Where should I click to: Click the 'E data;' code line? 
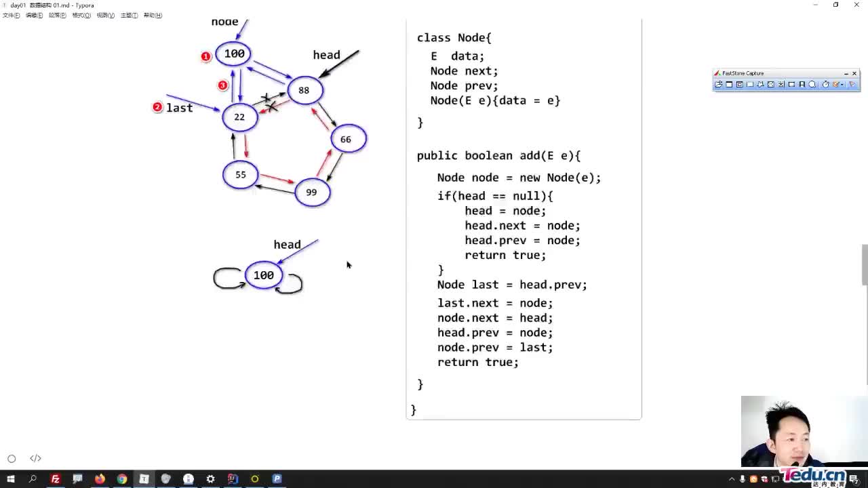click(457, 56)
